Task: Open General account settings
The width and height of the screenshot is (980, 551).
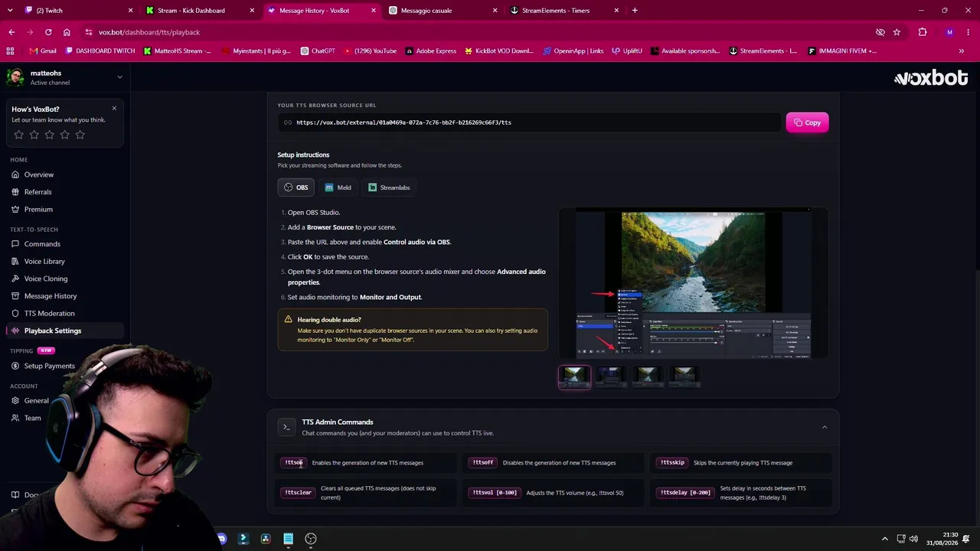Action: (x=36, y=400)
